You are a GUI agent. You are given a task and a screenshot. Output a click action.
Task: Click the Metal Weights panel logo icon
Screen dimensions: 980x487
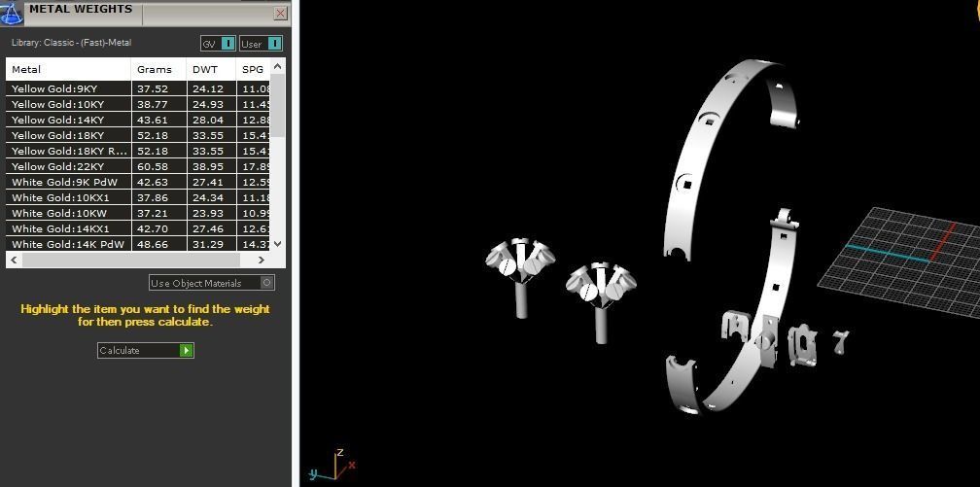(x=12, y=13)
